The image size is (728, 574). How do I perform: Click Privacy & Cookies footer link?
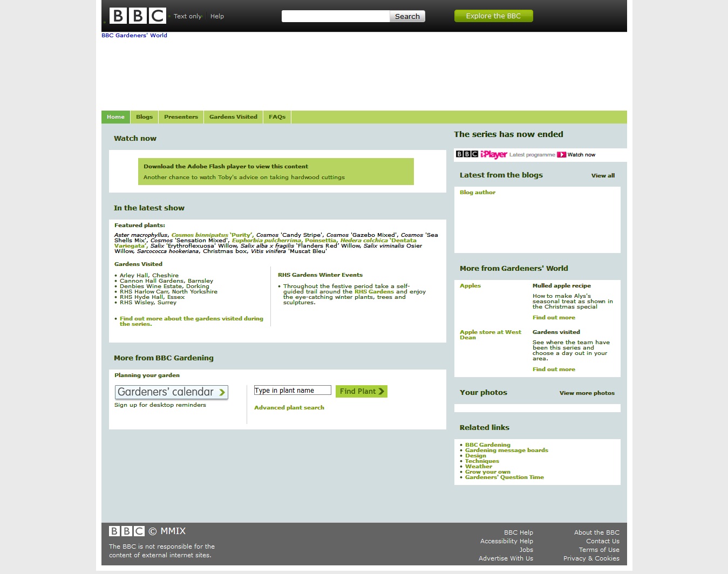point(591,558)
